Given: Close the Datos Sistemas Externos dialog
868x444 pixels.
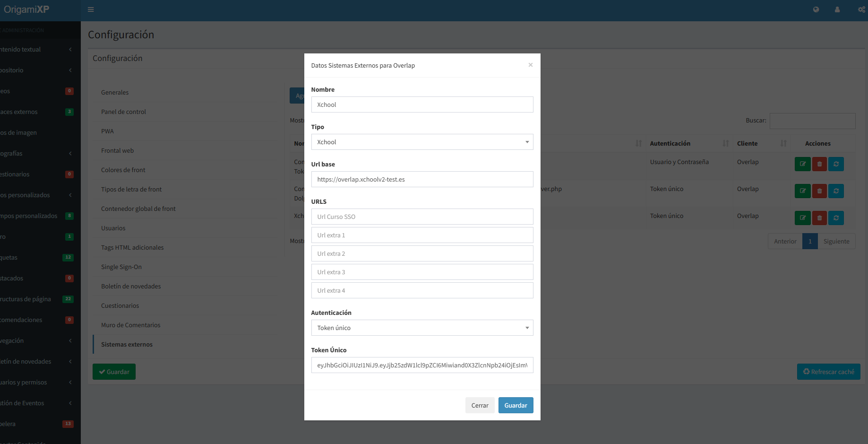Looking at the screenshot, I should coord(531,65).
